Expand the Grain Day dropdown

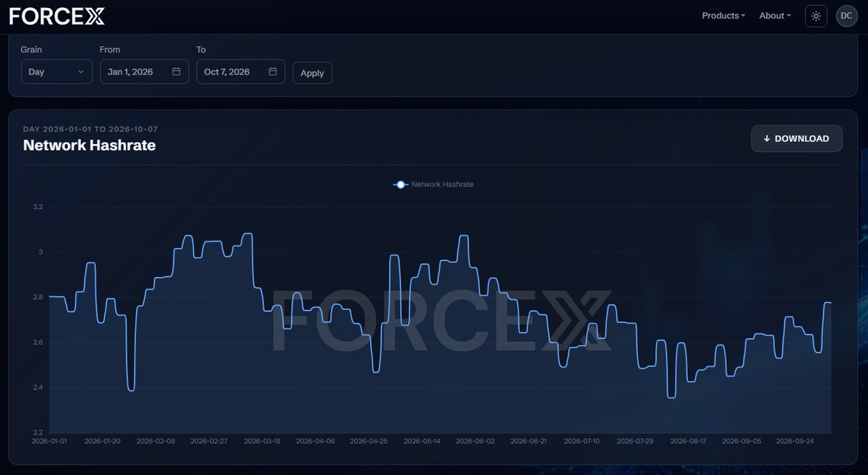pos(56,72)
